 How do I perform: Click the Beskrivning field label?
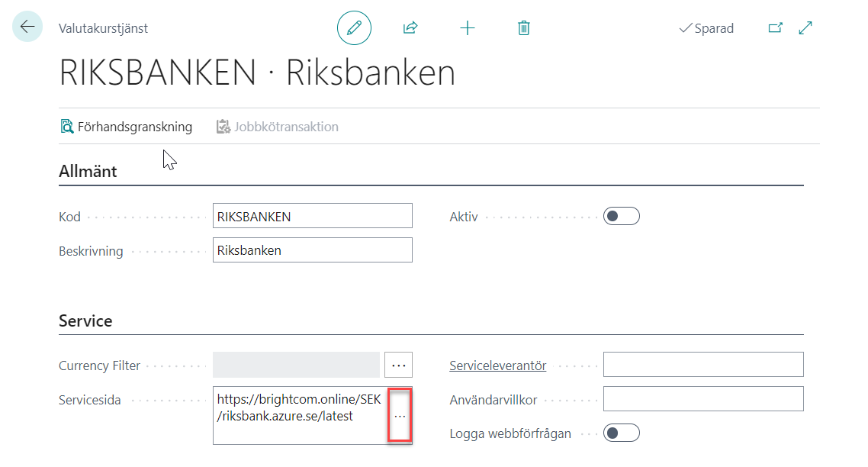pos(91,251)
